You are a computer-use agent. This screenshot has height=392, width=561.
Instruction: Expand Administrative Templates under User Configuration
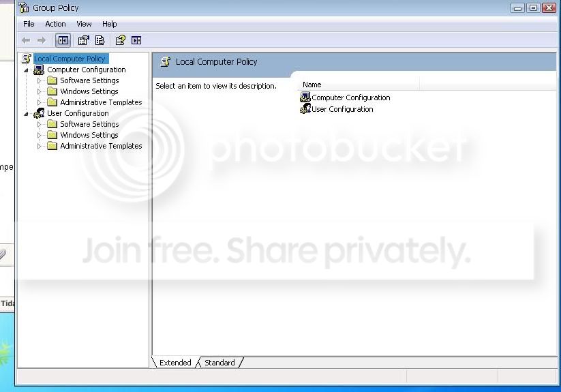tap(40, 147)
